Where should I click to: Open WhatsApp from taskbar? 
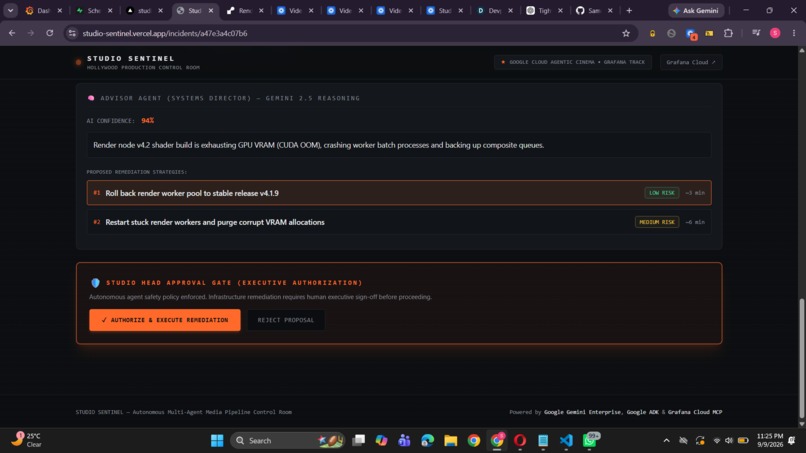[x=590, y=440]
